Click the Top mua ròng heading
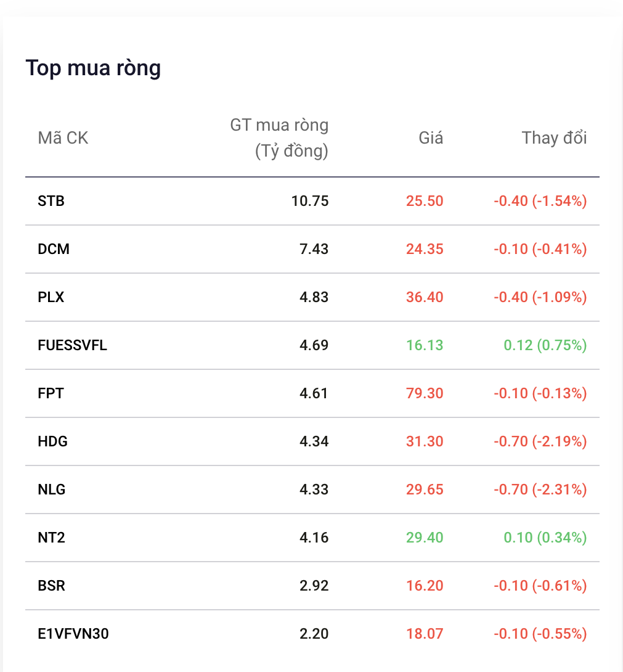This screenshot has width=623, height=672. (x=94, y=68)
